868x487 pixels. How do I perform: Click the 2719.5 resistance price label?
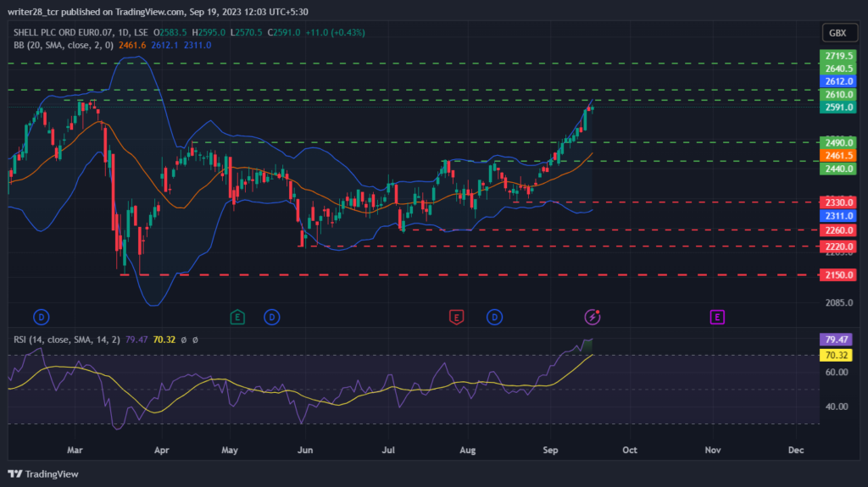coord(838,56)
